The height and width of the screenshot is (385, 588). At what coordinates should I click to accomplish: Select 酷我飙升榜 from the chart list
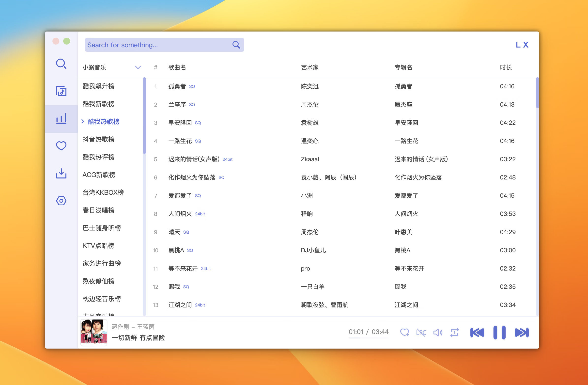(x=98, y=86)
